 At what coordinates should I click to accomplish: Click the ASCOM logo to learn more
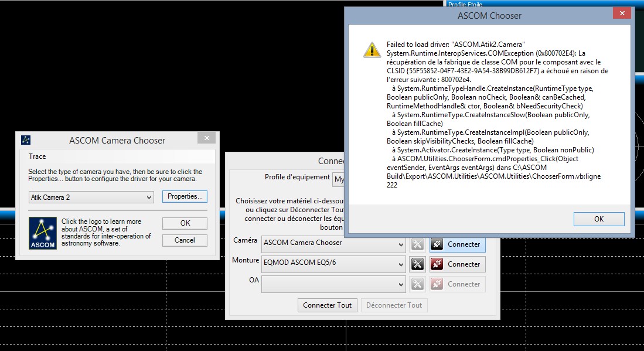click(43, 233)
